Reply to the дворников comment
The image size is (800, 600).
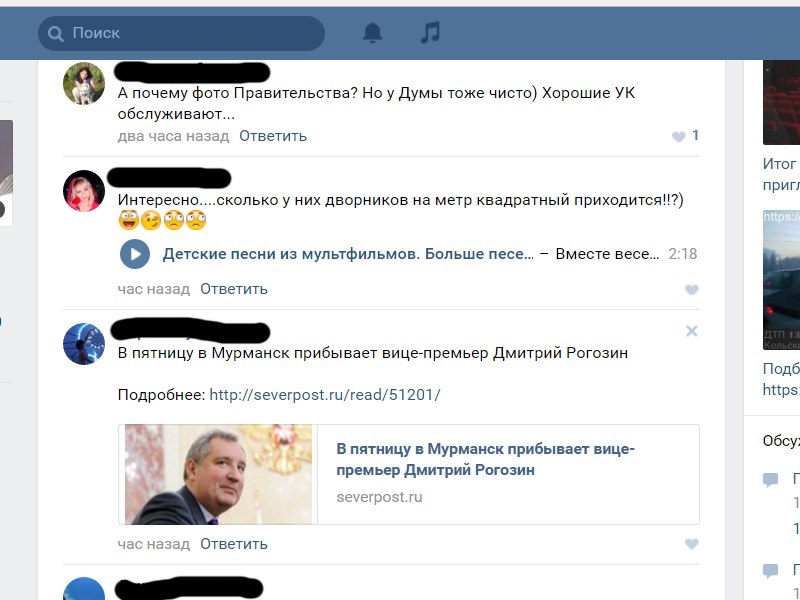click(x=234, y=289)
